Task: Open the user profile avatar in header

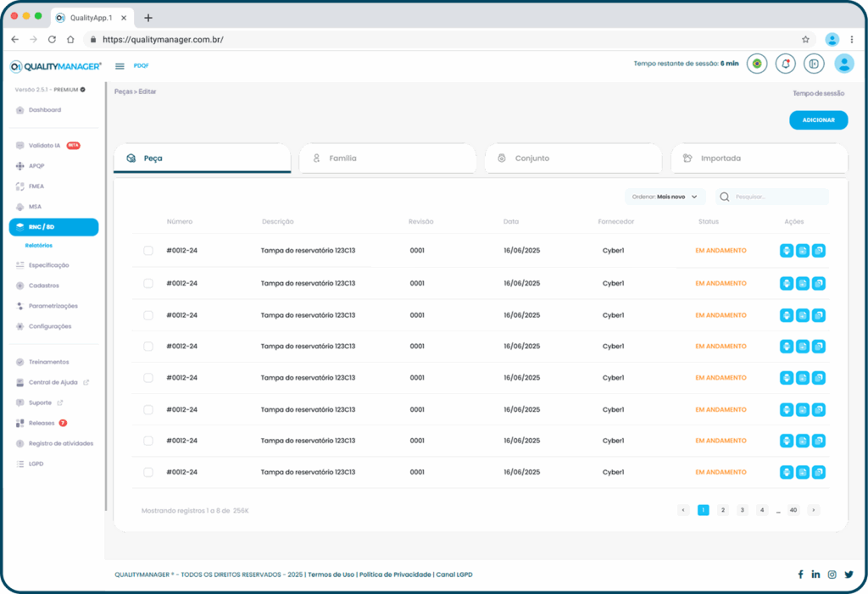Action: click(843, 64)
